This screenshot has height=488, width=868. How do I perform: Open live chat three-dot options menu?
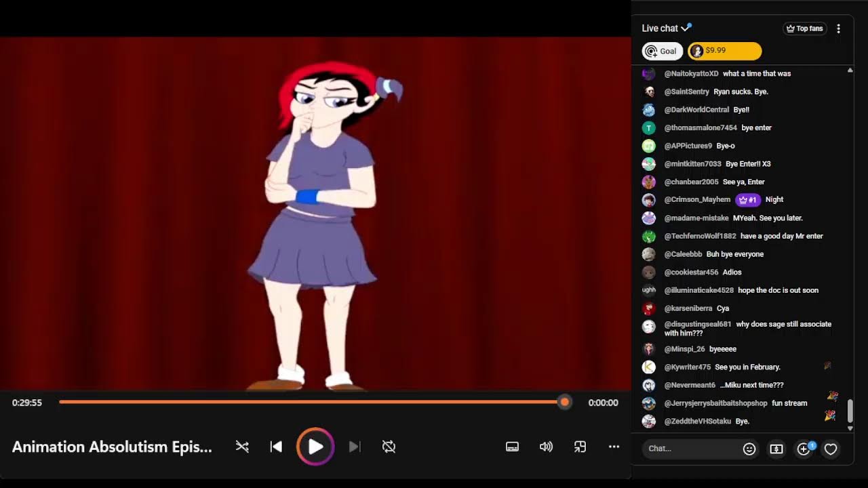[x=838, y=28]
